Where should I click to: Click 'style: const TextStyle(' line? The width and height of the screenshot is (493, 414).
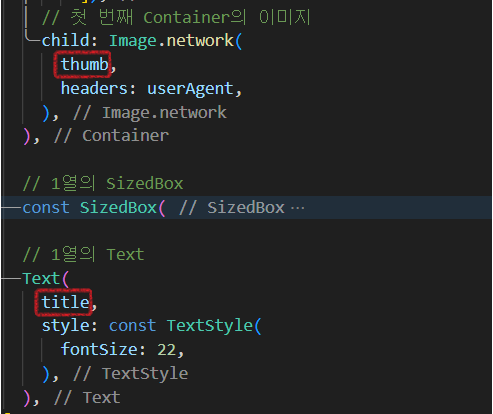click(151, 326)
